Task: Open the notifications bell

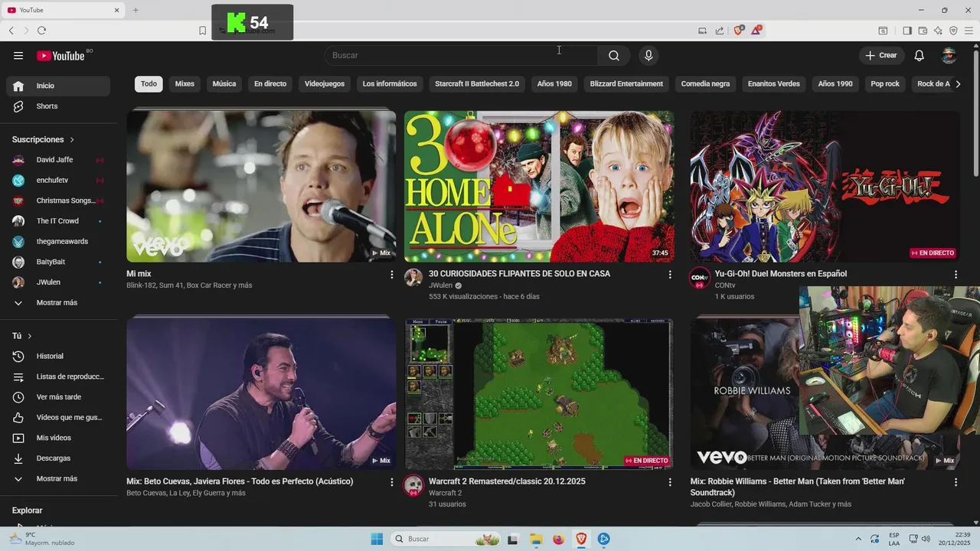Action: tap(920, 55)
